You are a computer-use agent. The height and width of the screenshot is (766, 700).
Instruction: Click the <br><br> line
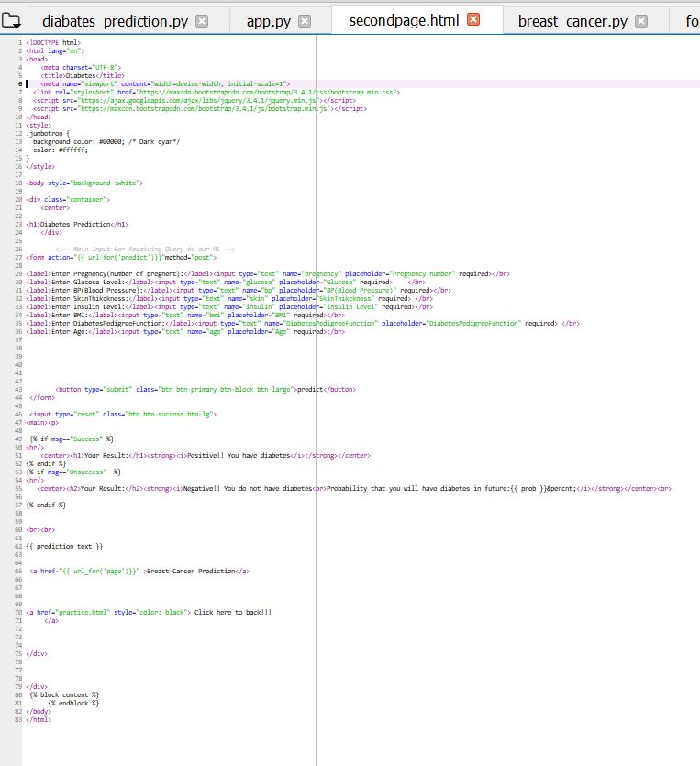[40, 529]
